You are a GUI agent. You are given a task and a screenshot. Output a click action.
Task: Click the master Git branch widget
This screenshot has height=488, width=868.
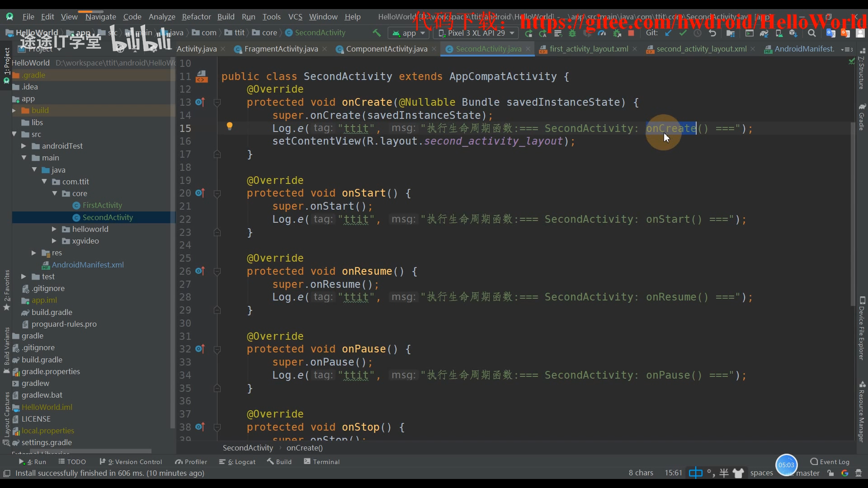point(807,473)
